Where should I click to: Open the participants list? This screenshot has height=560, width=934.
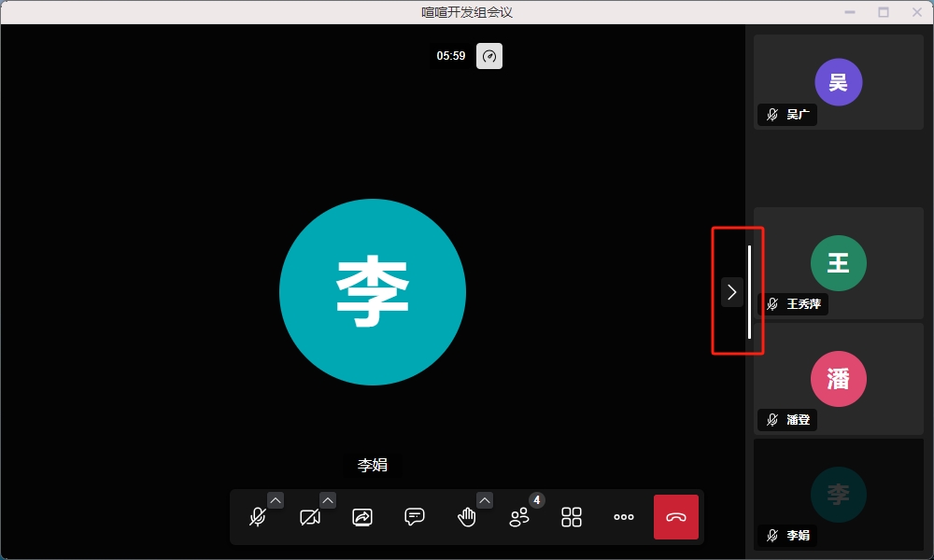coord(519,517)
